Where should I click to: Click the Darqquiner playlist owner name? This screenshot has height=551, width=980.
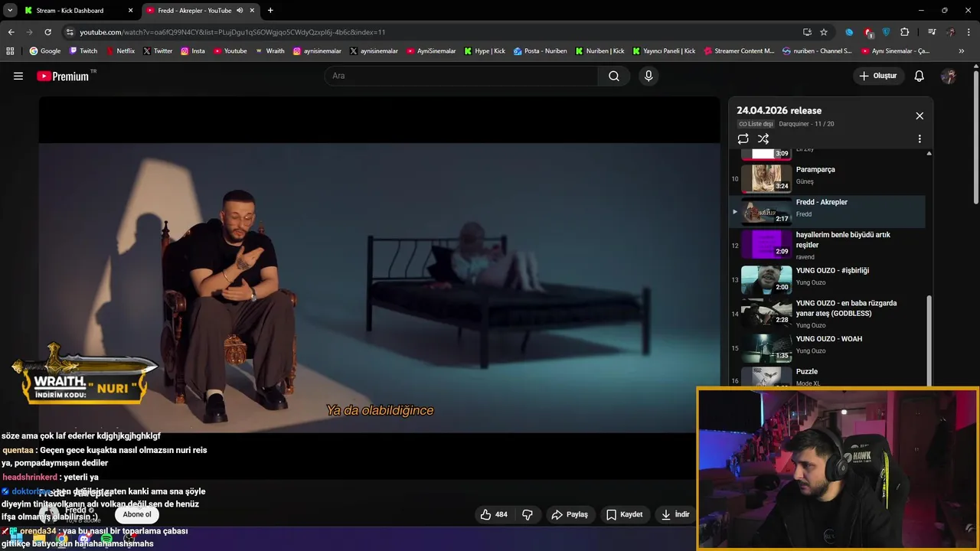click(x=794, y=124)
